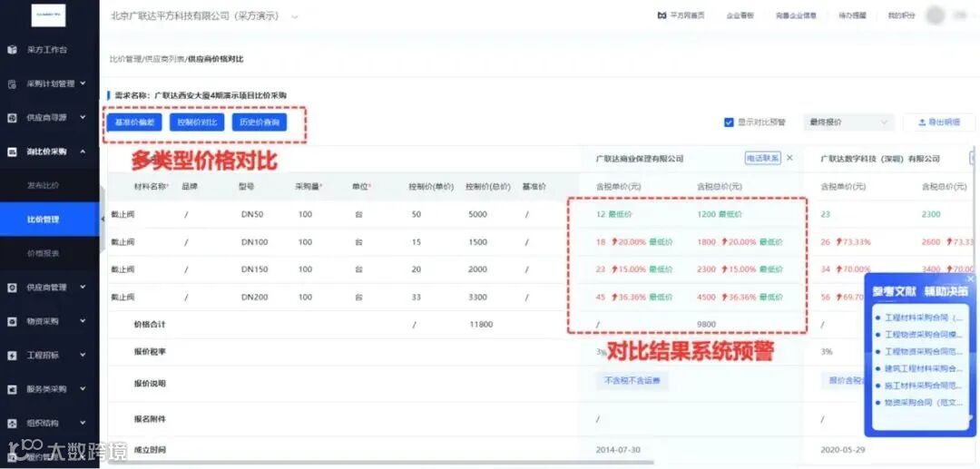
Task: Click the company logo above the sidebar
Action: pyautogui.click(x=49, y=15)
